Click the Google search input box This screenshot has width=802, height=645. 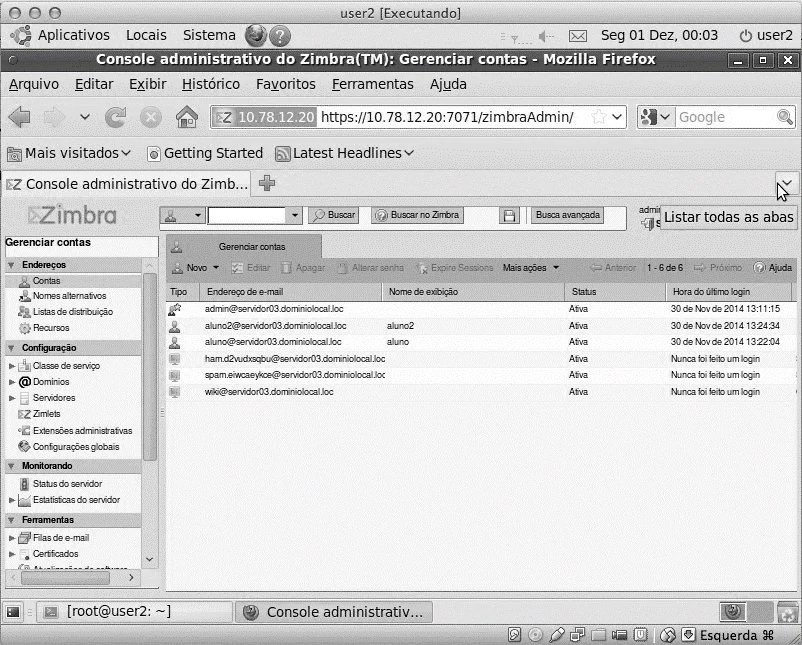726,117
